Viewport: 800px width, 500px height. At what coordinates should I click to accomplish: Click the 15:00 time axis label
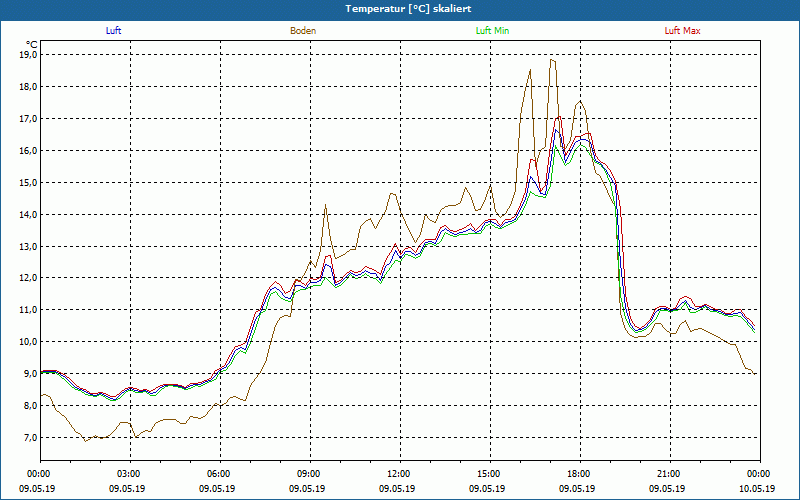click(x=490, y=474)
